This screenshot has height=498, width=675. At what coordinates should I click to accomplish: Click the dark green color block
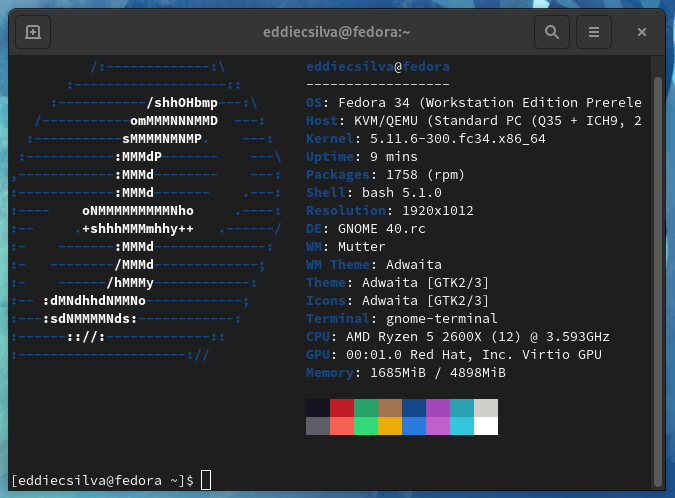pos(366,408)
